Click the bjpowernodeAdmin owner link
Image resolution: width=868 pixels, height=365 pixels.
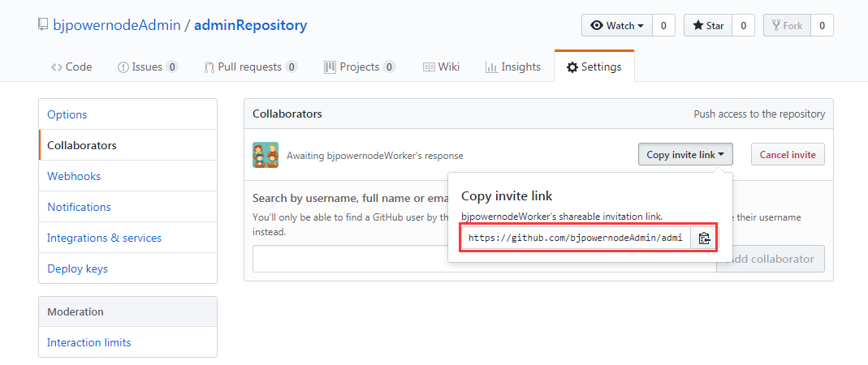point(117,25)
